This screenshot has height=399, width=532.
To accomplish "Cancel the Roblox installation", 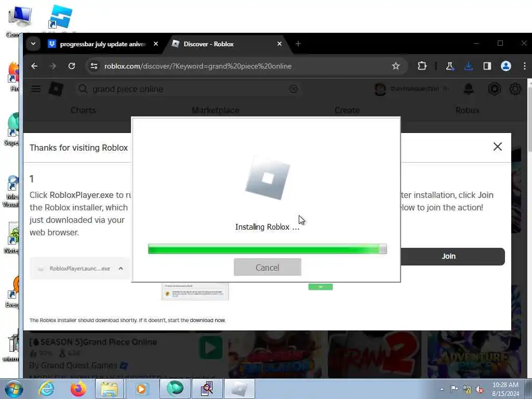I will pyautogui.click(x=268, y=267).
